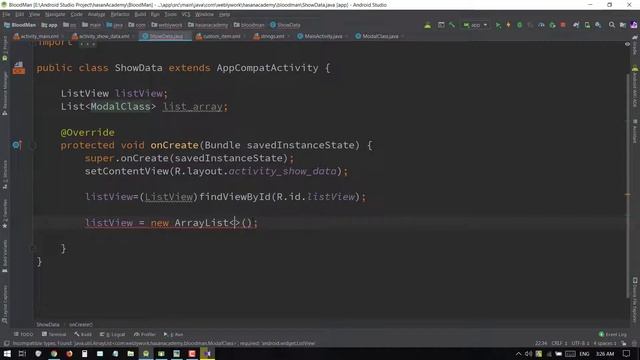This screenshot has height=360, width=640.
Task: Click the CRLF line separator status entry
Action: click(x=559, y=343)
